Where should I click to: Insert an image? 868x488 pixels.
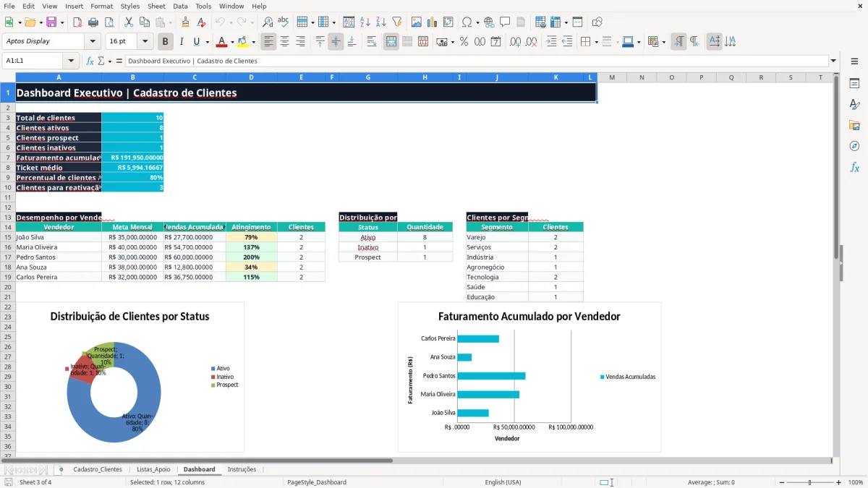[x=416, y=22]
